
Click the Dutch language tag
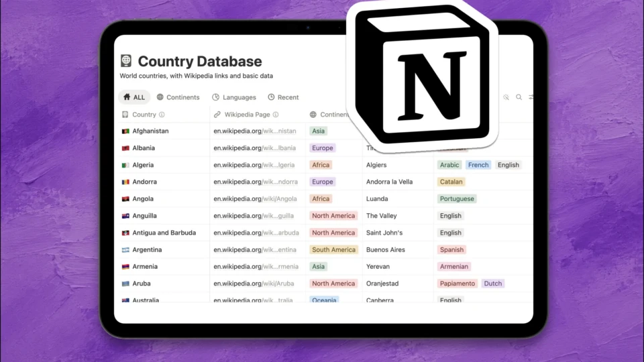tap(493, 283)
